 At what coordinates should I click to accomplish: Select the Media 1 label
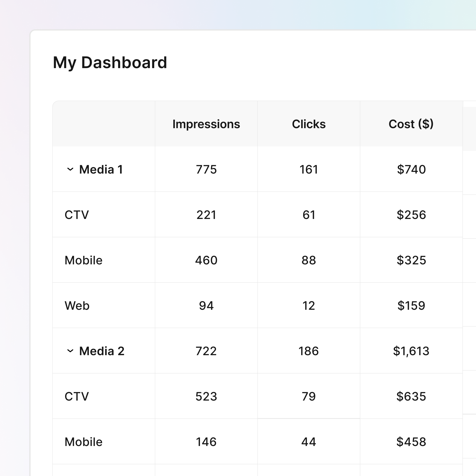pos(102,169)
